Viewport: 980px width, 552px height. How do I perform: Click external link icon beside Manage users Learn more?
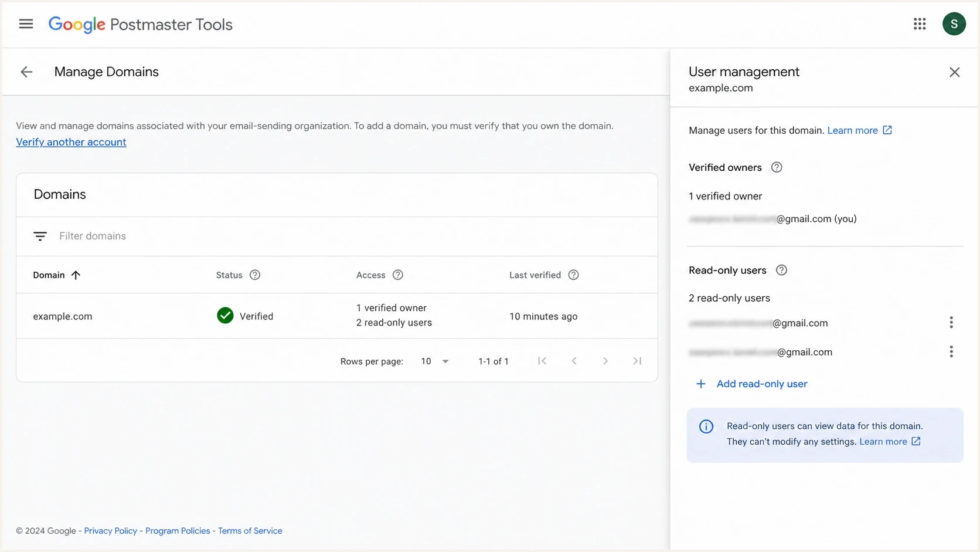pyautogui.click(x=887, y=130)
